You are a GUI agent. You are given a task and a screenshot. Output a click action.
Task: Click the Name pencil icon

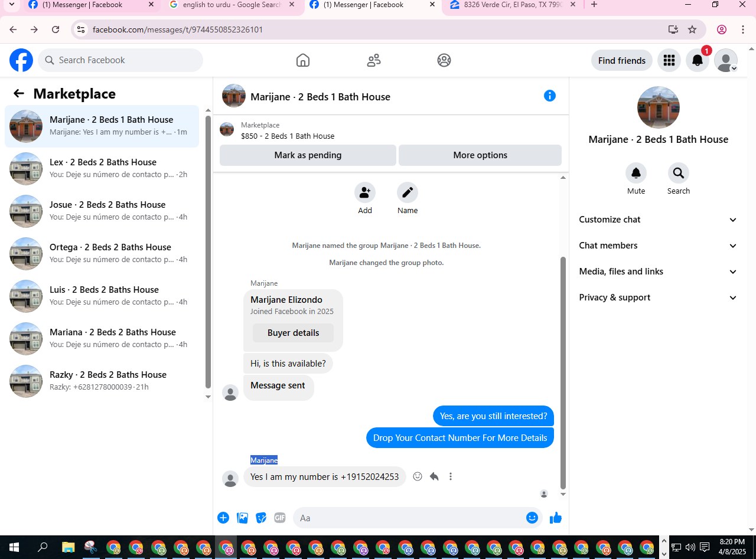tap(408, 192)
